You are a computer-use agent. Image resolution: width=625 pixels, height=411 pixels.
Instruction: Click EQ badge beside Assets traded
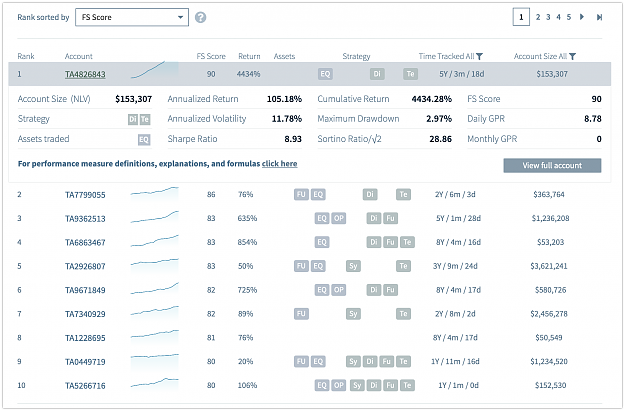point(144,140)
